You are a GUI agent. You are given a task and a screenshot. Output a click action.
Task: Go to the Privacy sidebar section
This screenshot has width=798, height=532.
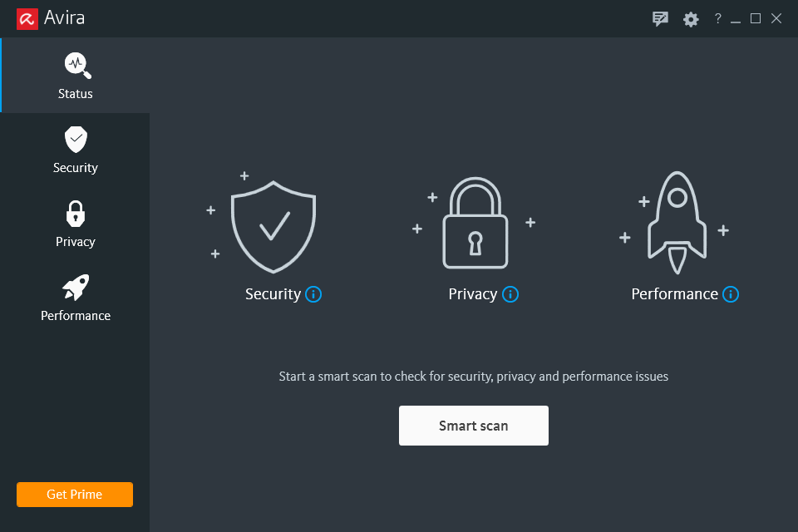[x=76, y=224]
